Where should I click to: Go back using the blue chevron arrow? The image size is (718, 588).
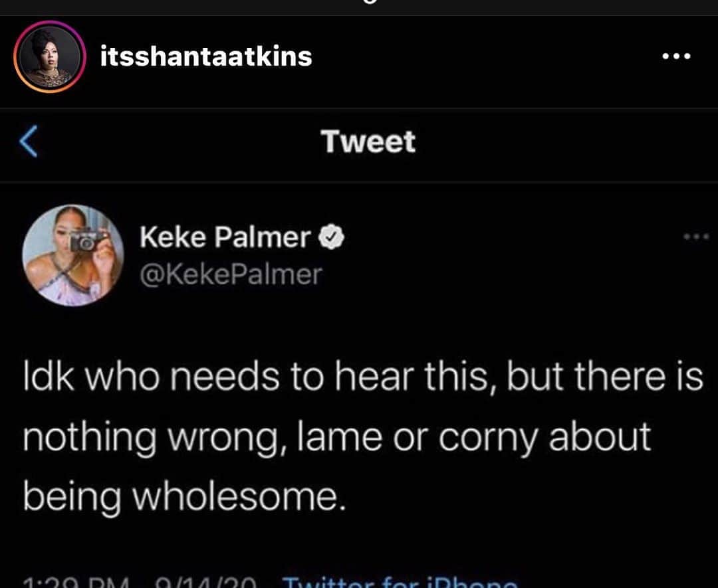[29, 142]
